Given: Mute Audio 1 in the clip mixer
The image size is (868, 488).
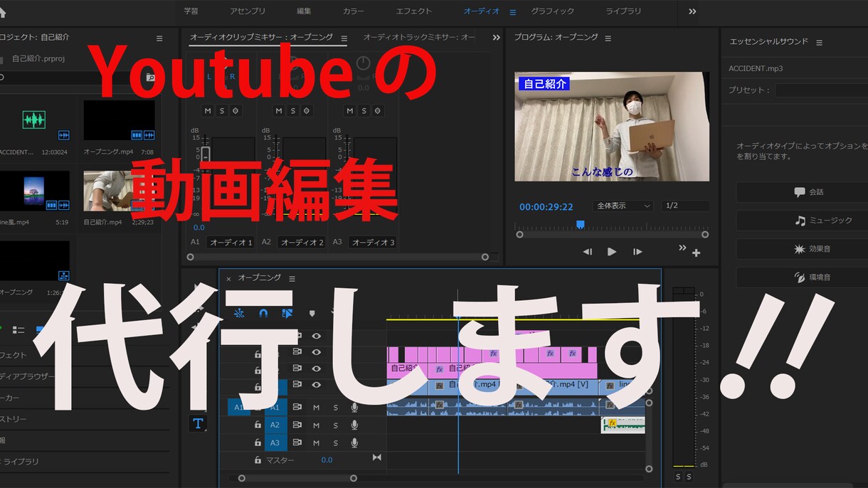Looking at the screenshot, I should pos(208,111).
